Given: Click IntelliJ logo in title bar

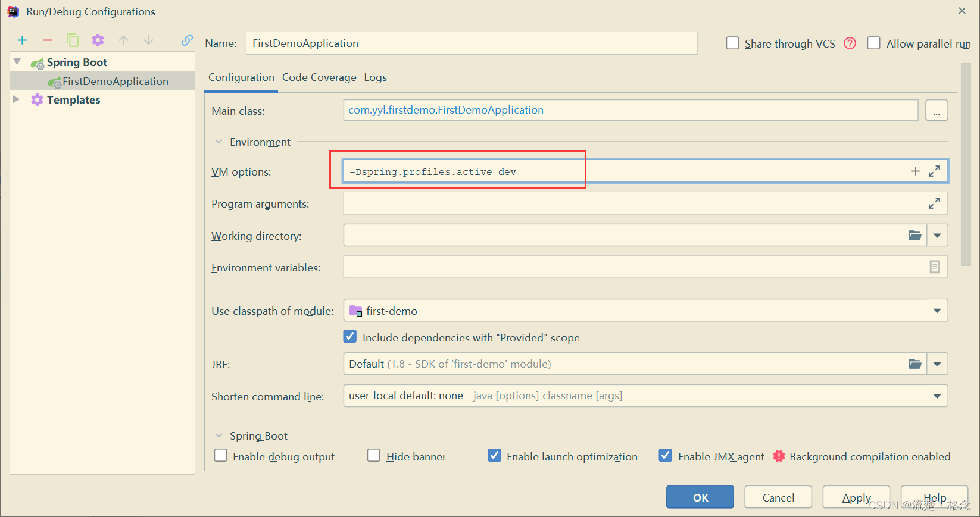Looking at the screenshot, I should click(x=13, y=11).
